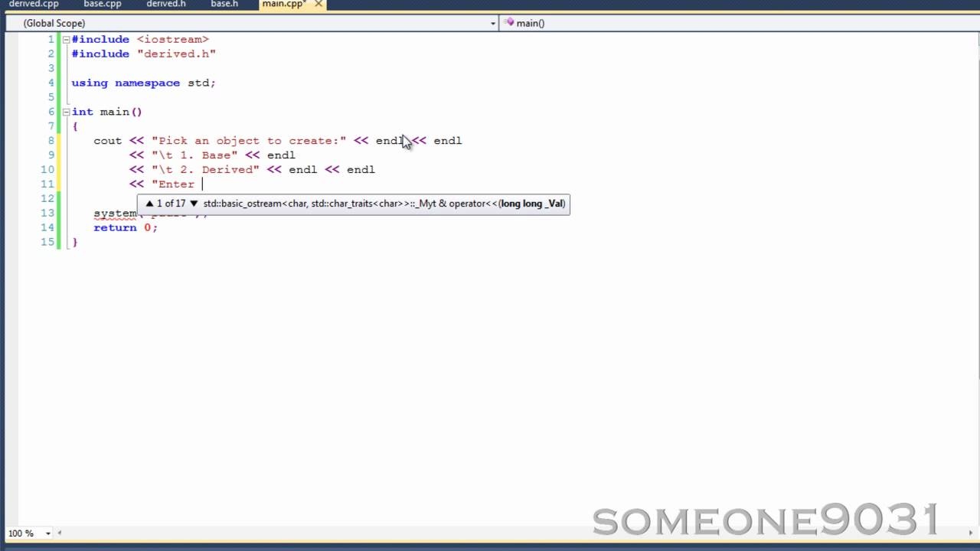
Task: Open the main() member dropdown
Action: [x=739, y=23]
